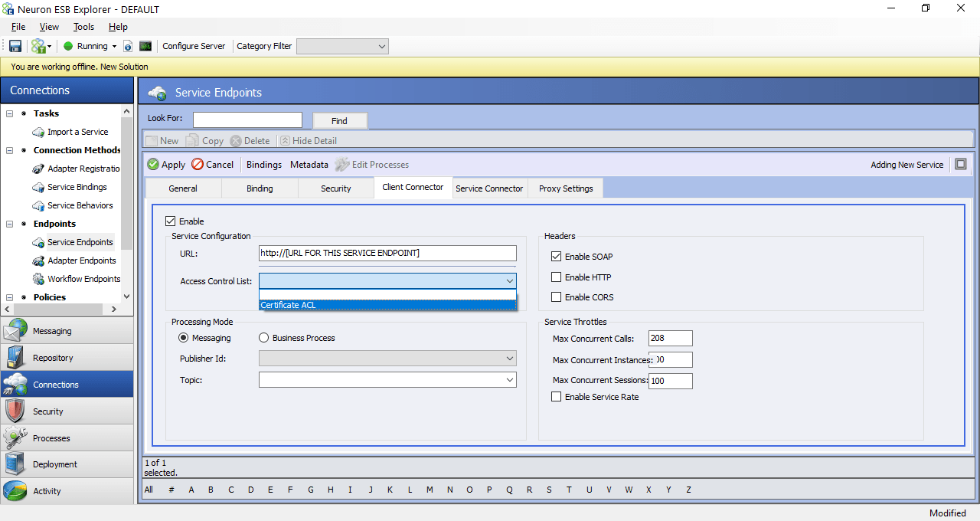Click the Security shield icon
Viewport: 980px width, 521px height.
15,411
